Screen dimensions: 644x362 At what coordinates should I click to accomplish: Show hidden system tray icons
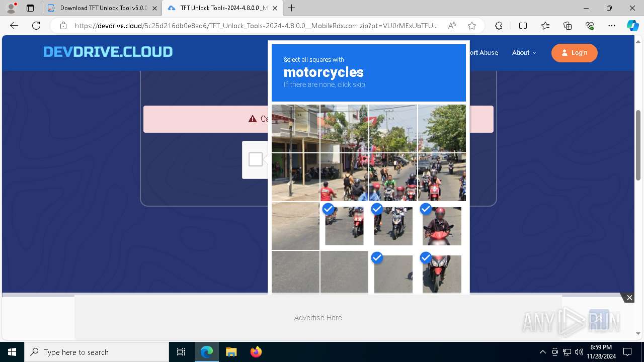coord(542,352)
